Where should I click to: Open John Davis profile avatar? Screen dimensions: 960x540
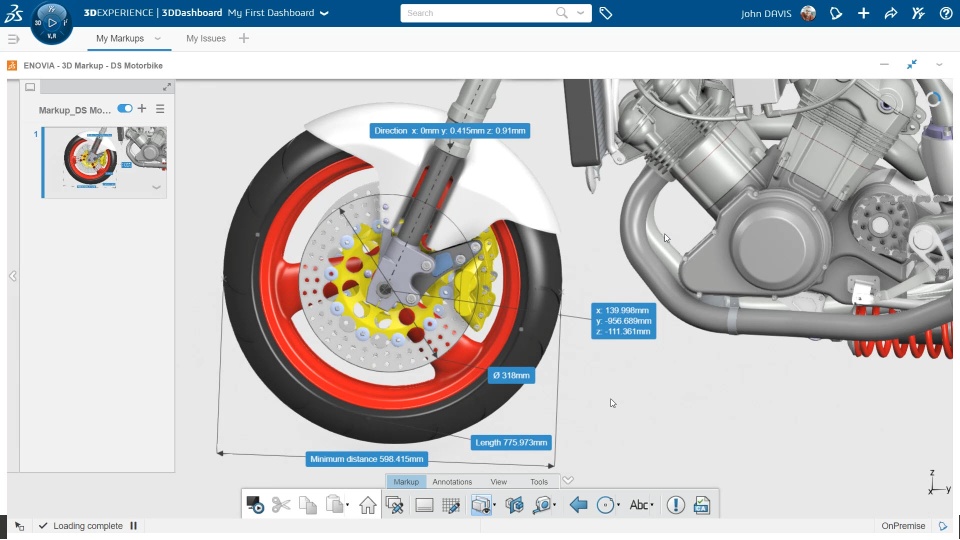808,13
